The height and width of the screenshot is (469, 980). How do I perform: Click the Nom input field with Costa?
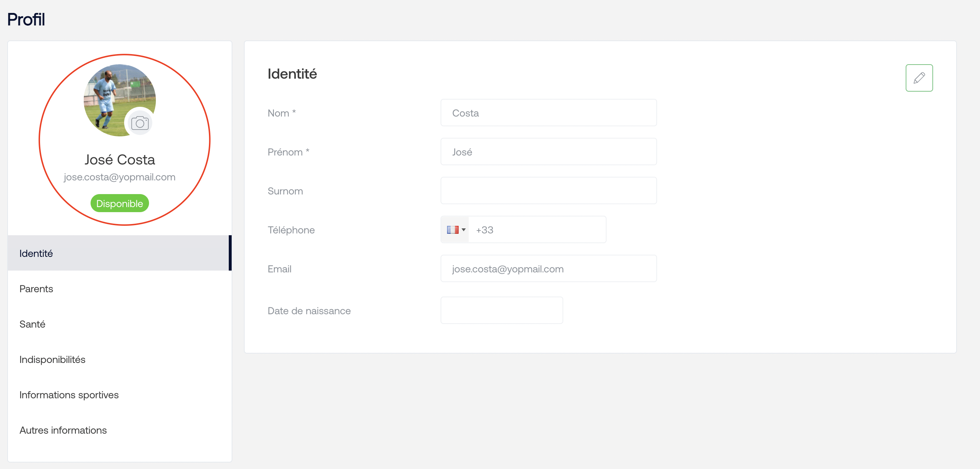coord(548,113)
